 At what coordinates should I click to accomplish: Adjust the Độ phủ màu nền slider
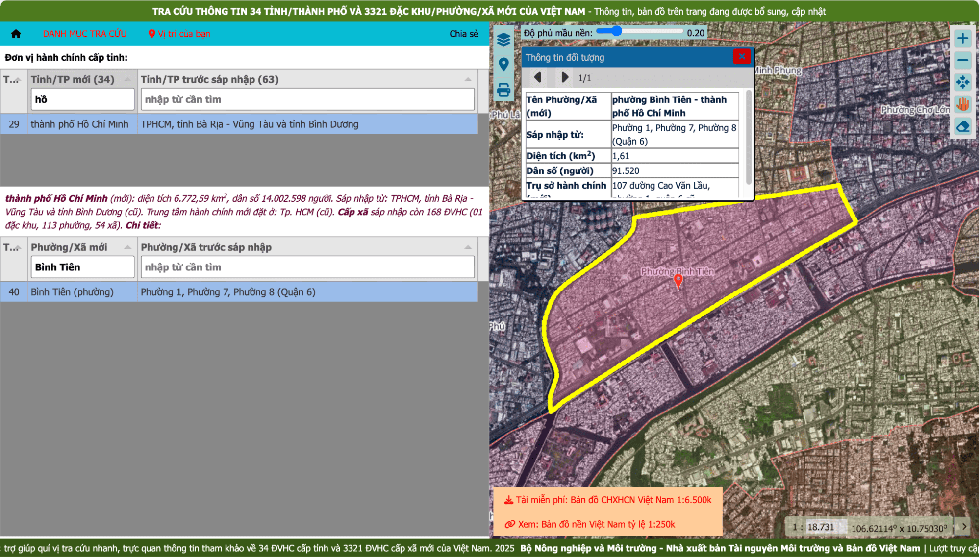616,31
